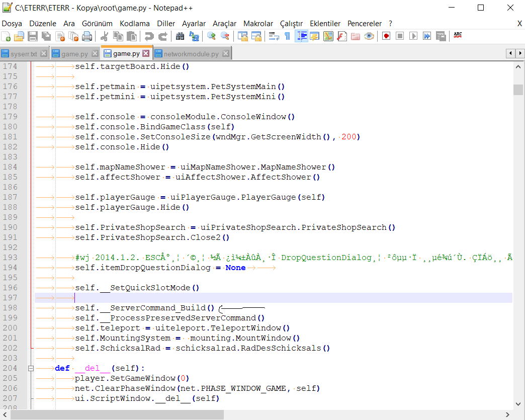Viewport: 525px width, 420px height.
Task: Toggle synchronize horizontal scrolling icon
Action: click(x=256, y=36)
